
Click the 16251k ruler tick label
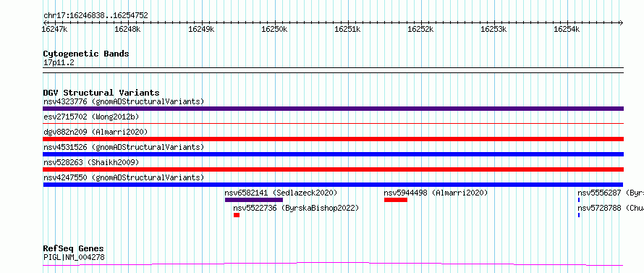click(x=347, y=29)
